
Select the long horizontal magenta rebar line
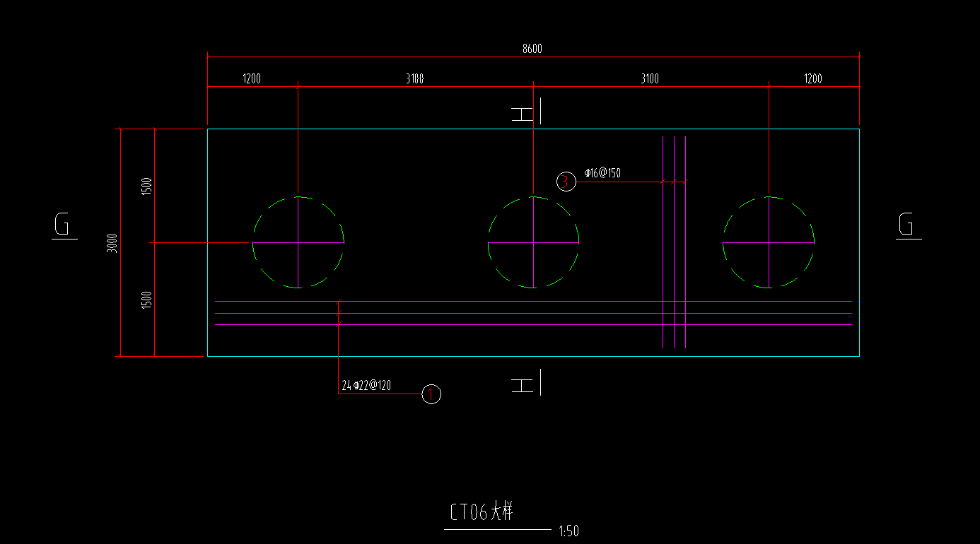coord(534,301)
